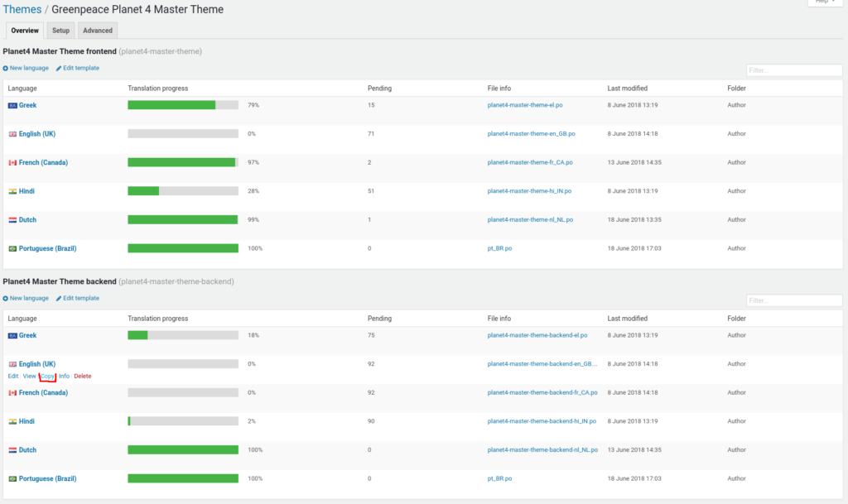Sort frontend table by Folder header
This screenshot has height=504, width=848.
coord(736,89)
